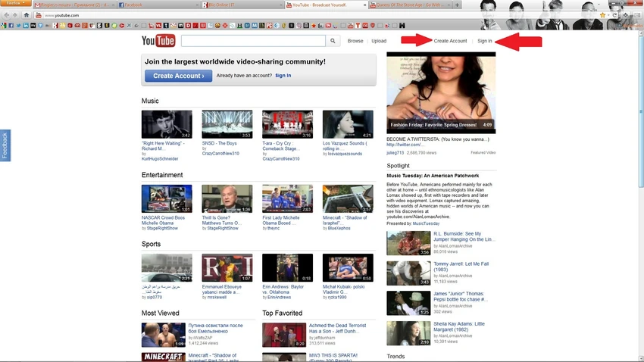The width and height of the screenshot is (644, 362).
Task: Click Sign In at top right
Action: (485, 41)
